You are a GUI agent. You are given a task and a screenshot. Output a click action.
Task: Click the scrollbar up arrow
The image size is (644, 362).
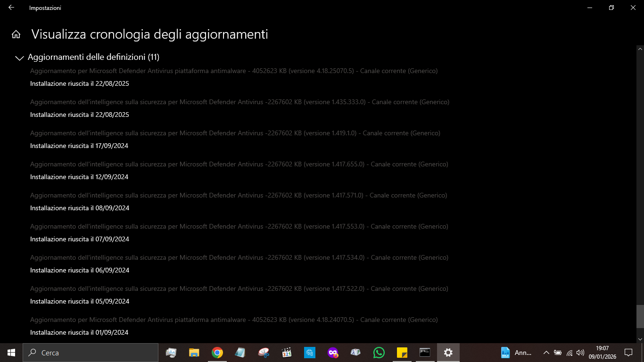coord(640,49)
